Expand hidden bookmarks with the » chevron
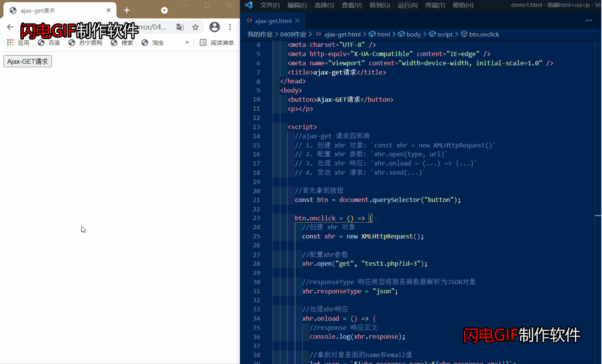This screenshot has height=364, width=602. 187,42
